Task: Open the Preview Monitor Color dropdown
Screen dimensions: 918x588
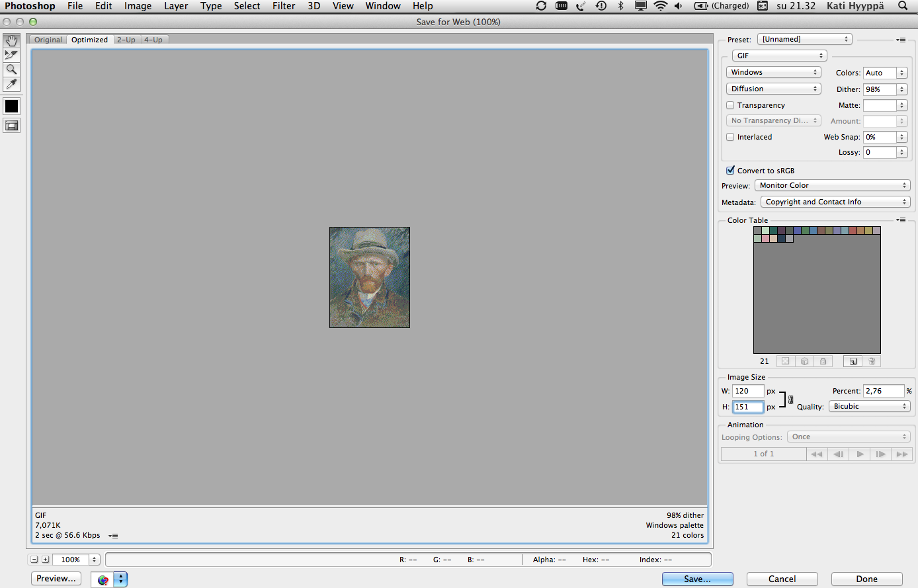Action: [833, 185]
